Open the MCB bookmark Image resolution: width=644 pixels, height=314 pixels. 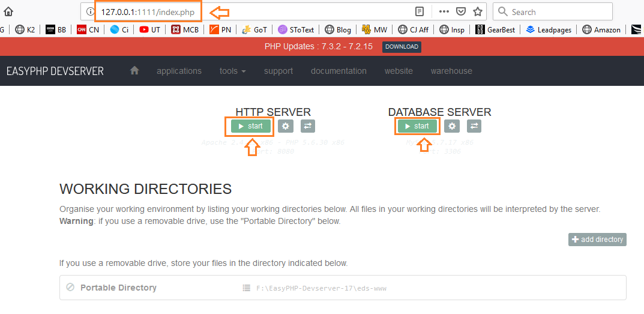coord(185,29)
